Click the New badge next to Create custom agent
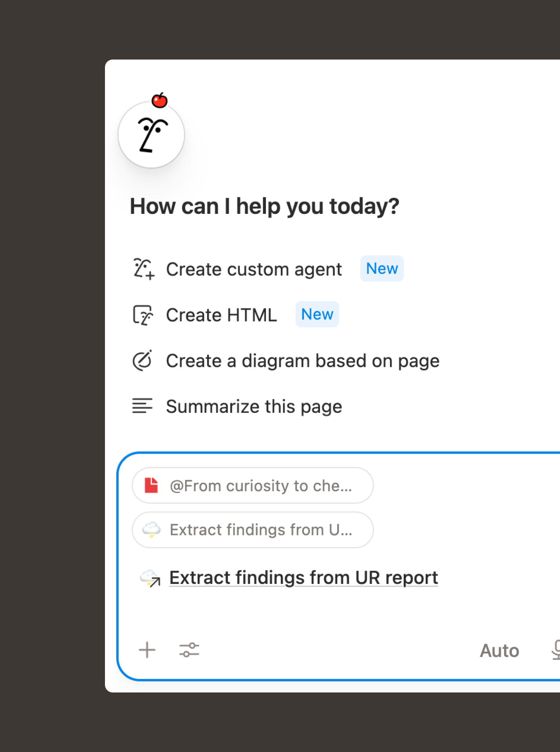This screenshot has width=560, height=752. click(382, 269)
